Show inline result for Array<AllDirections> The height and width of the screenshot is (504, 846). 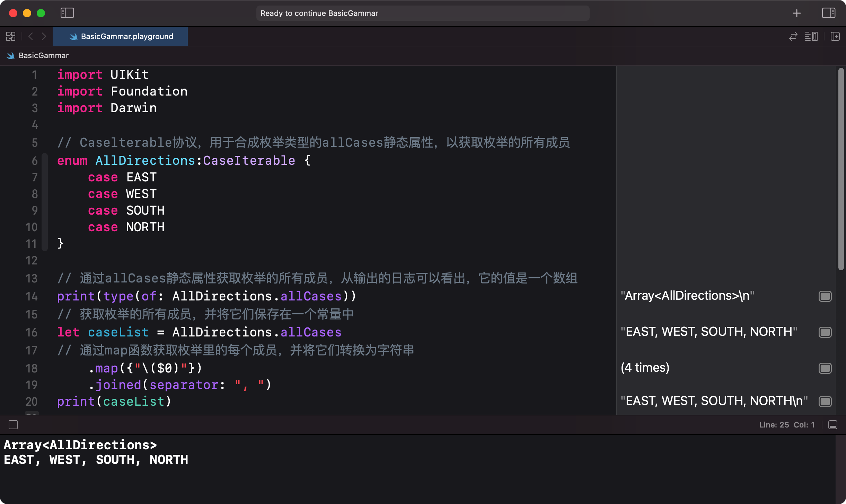coord(825,296)
